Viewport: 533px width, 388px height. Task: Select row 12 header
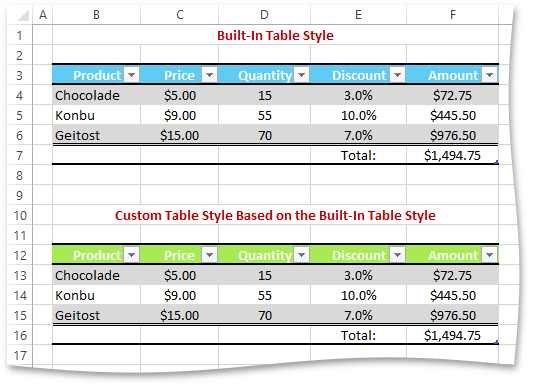point(20,255)
